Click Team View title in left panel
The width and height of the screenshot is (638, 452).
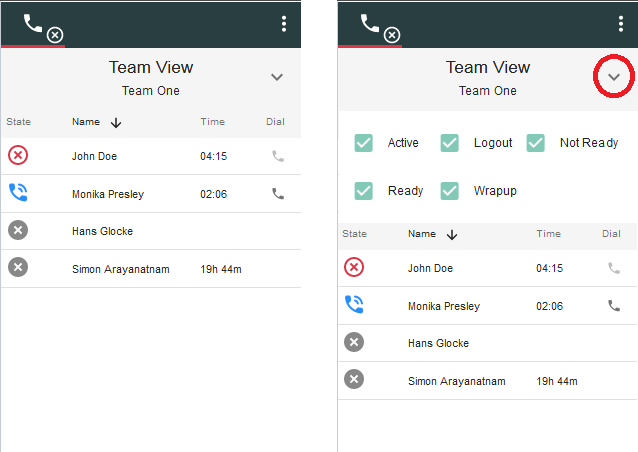click(151, 68)
